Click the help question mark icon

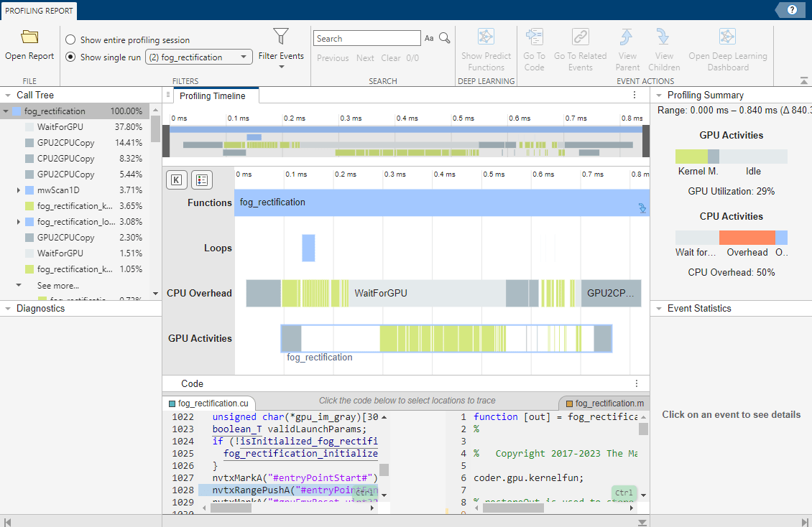coord(792,10)
